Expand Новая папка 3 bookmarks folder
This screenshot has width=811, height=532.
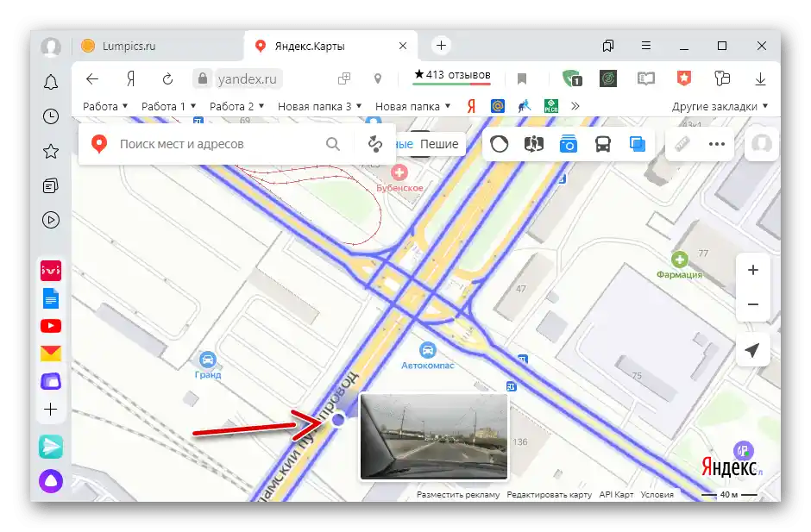[x=319, y=107]
